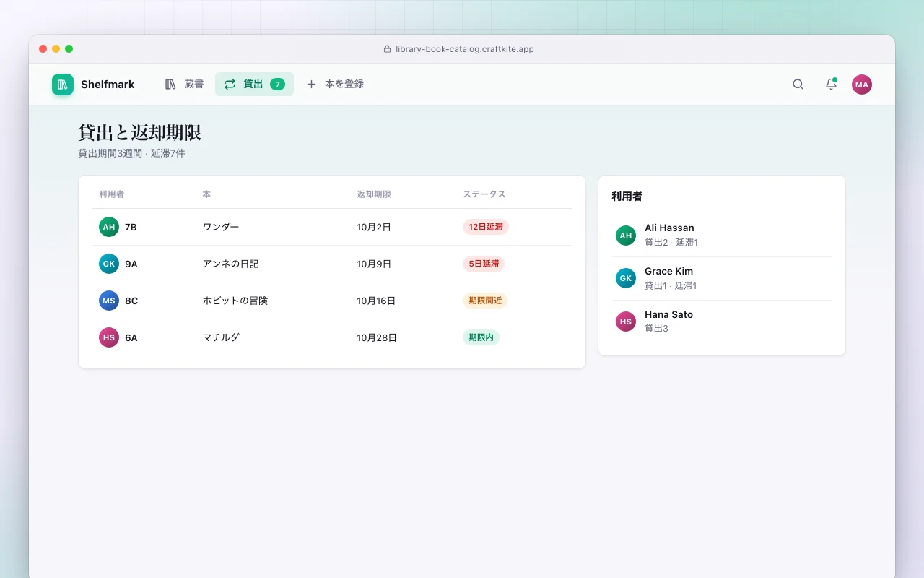Image resolution: width=924 pixels, height=578 pixels.
Task: Open the 本を登録 tab
Action: pos(335,85)
